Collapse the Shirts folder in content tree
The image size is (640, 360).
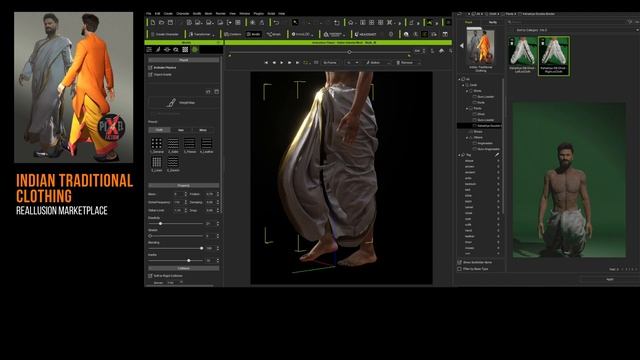[x=467, y=91]
